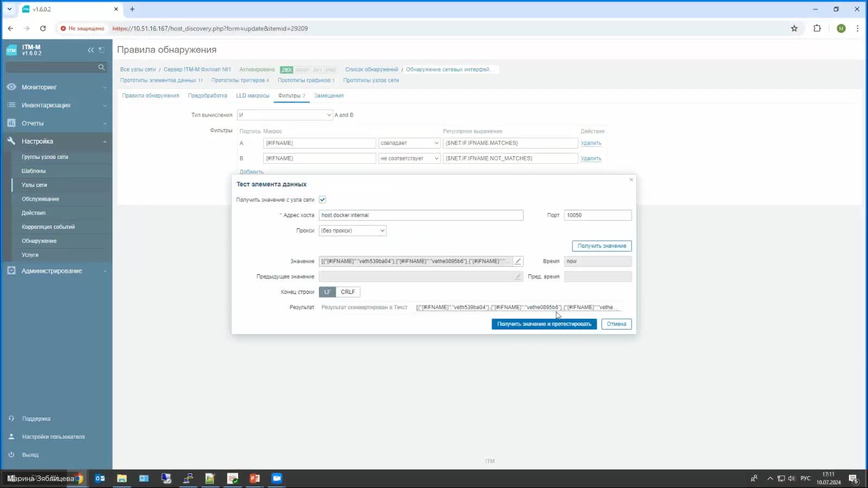
Task: Click the pencil edit icon beside Значение field
Action: pos(518,261)
